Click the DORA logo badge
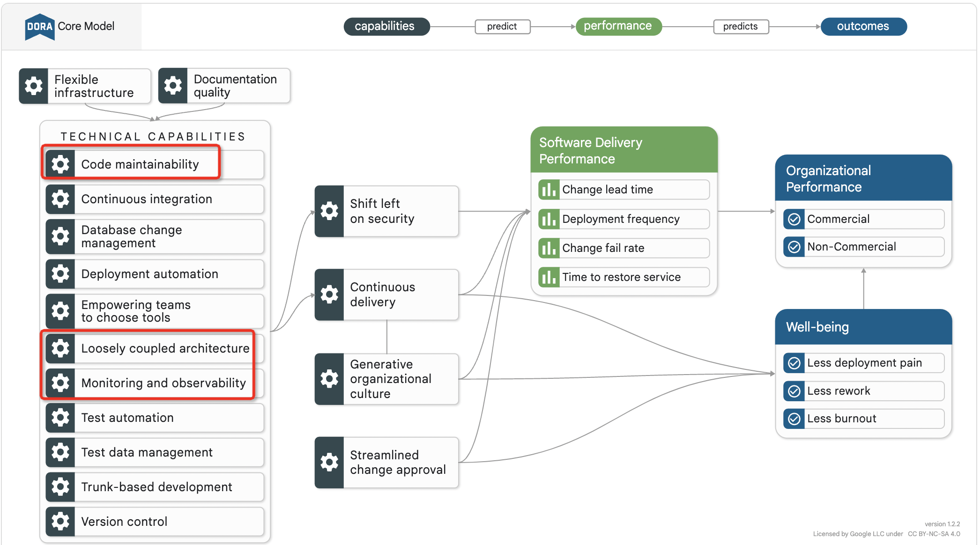The width and height of the screenshot is (980, 545). point(39,27)
